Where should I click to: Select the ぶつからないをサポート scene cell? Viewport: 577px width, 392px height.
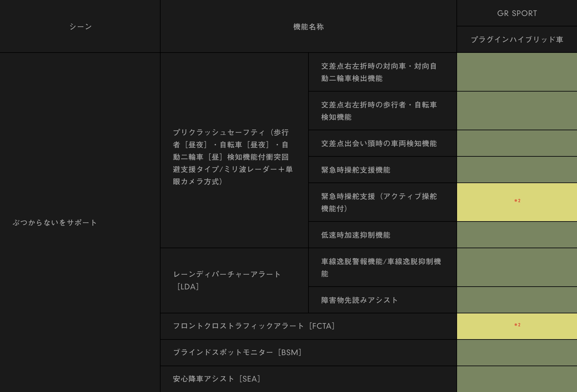pyautogui.click(x=55, y=223)
